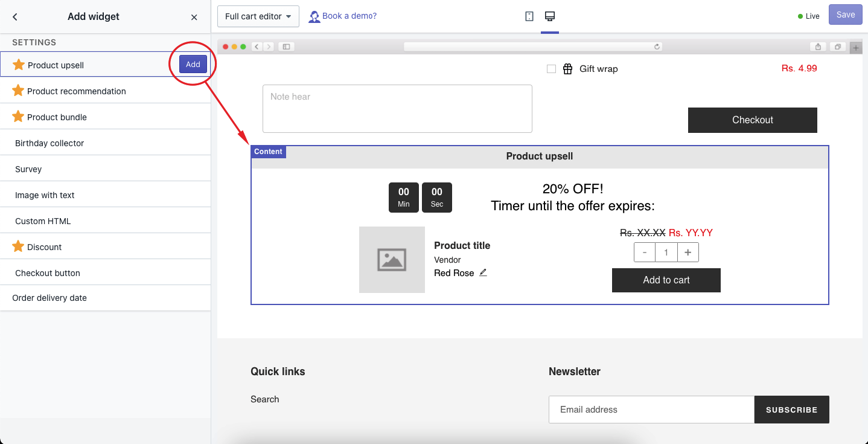This screenshot has width=868, height=444.
Task: Open Full cart editor dropdown
Action: click(258, 16)
